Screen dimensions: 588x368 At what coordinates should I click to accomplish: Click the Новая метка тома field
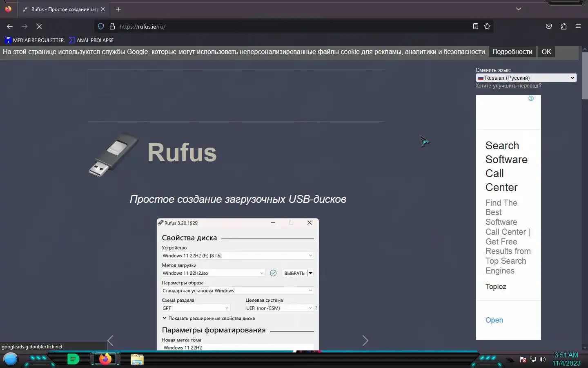(x=238, y=348)
